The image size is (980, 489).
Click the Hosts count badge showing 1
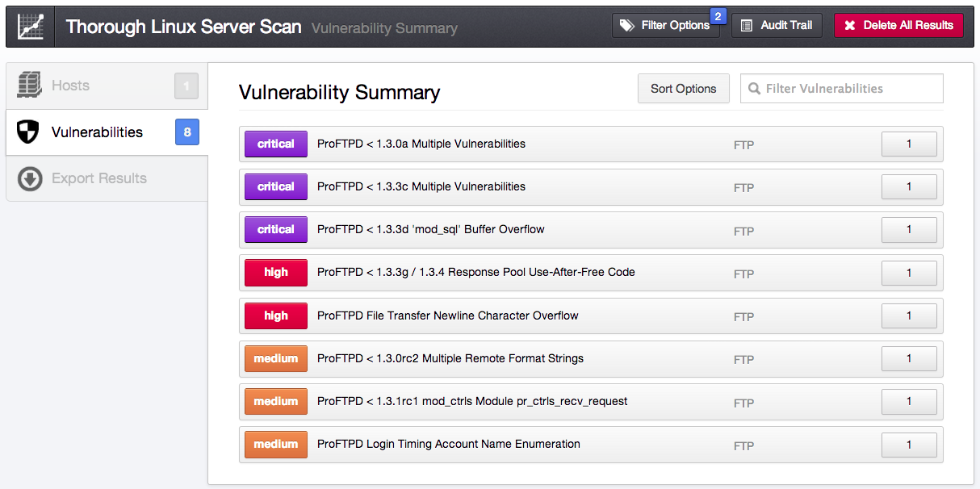[x=186, y=86]
